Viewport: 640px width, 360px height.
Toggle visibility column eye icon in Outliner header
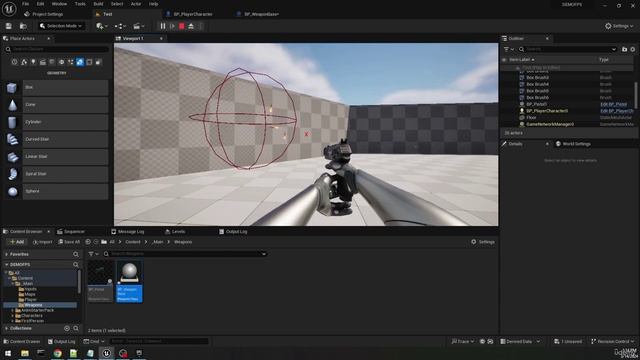pos(504,60)
